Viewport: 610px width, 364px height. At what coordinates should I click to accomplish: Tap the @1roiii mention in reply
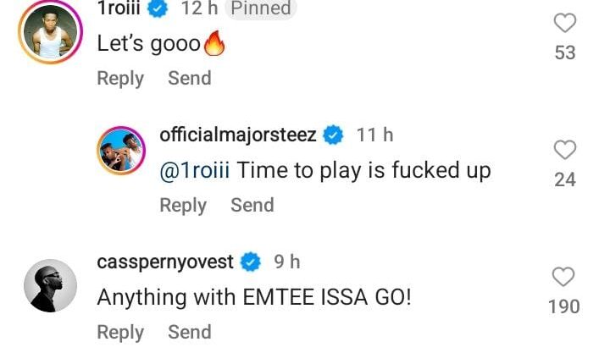click(x=195, y=170)
